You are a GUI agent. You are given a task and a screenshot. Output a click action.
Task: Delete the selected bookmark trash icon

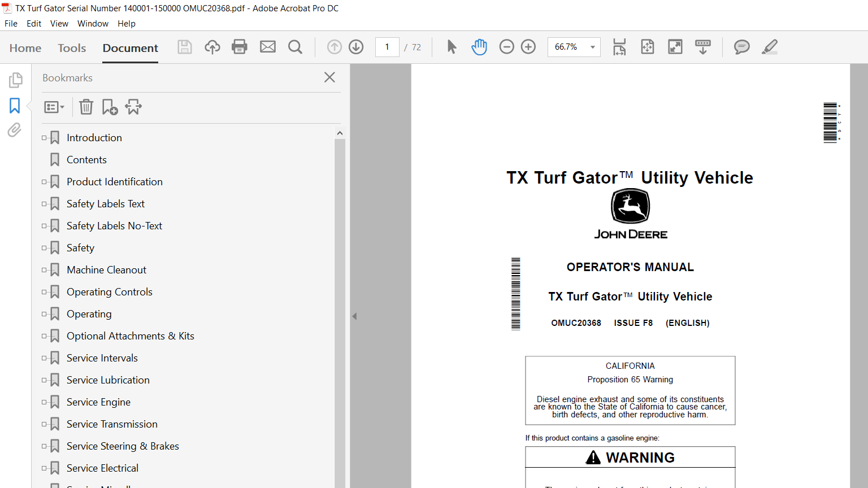click(86, 107)
